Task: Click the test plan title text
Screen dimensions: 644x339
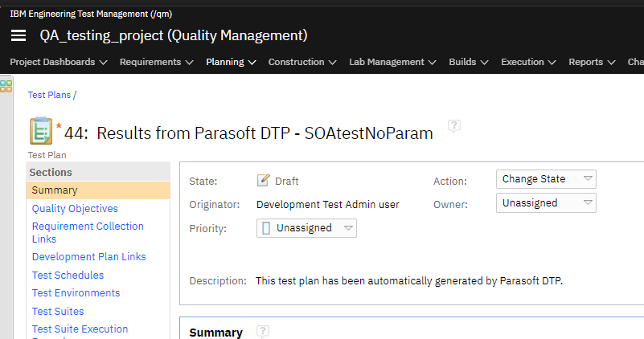Action: pos(265,133)
